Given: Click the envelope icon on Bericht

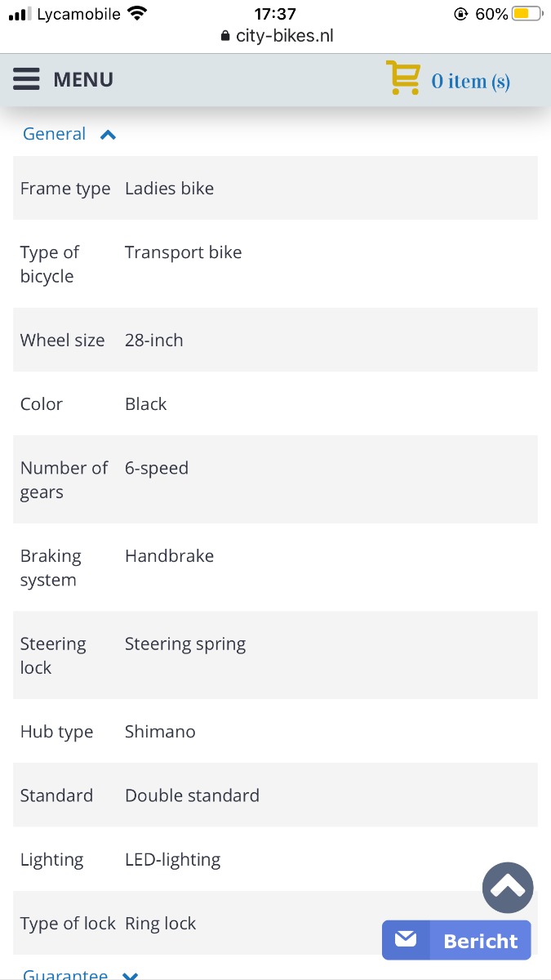Looking at the screenshot, I should coord(406,940).
